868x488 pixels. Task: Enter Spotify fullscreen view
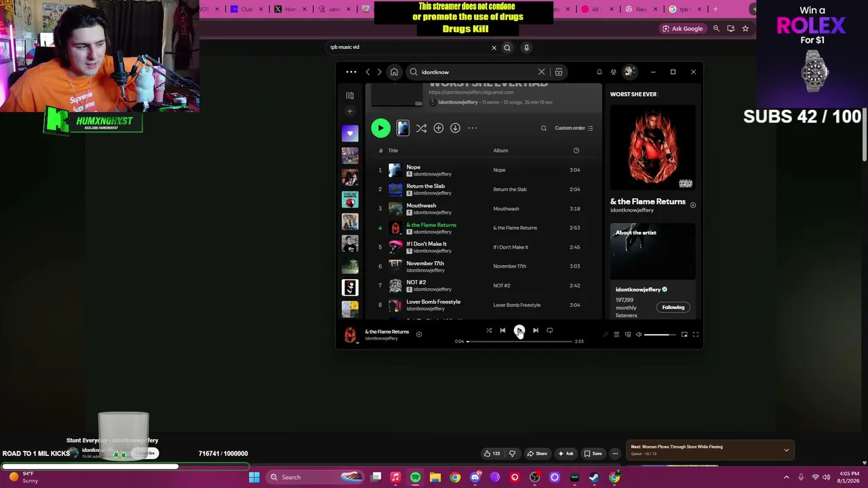click(x=695, y=335)
